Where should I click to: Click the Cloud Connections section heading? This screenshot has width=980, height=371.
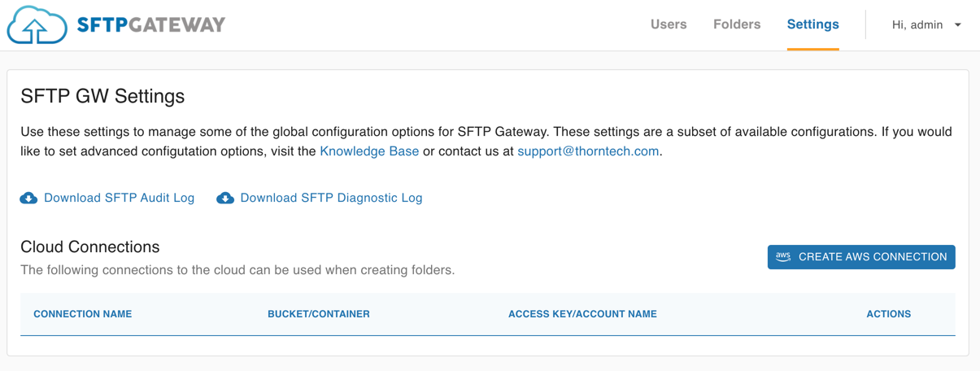(90, 247)
